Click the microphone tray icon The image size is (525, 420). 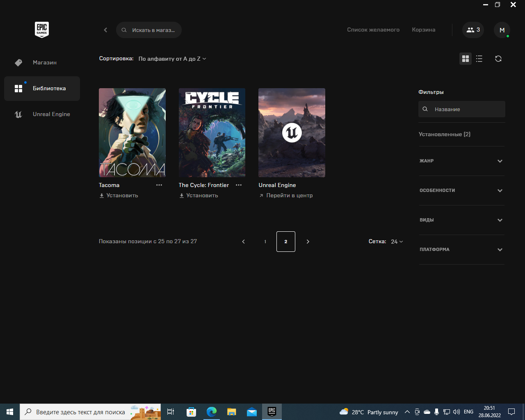pyautogui.click(x=437, y=412)
